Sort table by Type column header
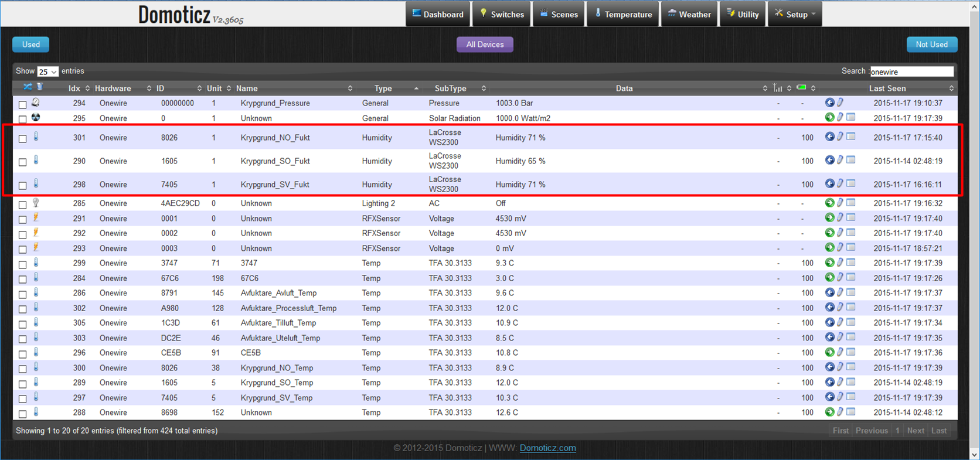The width and height of the screenshot is (980, 460). (x=383, y=88)
